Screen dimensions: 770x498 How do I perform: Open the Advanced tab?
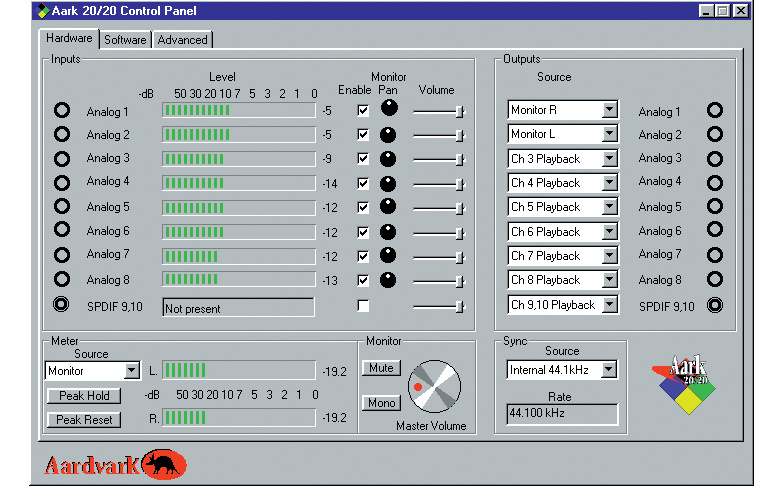point(183,40)
